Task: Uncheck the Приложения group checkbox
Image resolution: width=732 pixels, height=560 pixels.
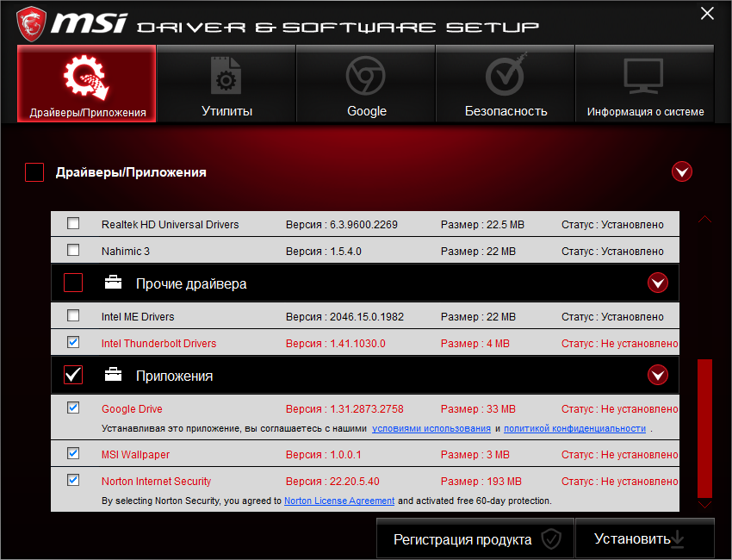Action: pos(73,375)
